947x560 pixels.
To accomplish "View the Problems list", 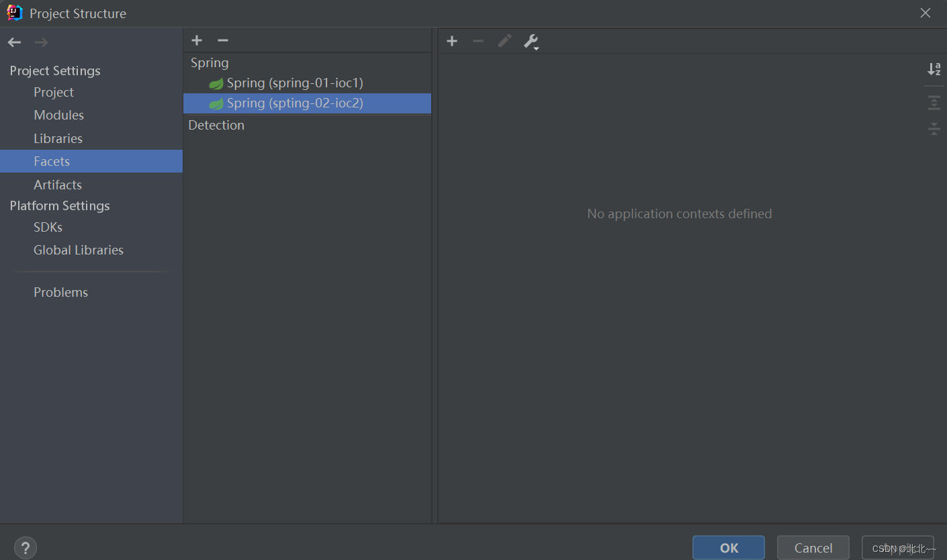I will coord(61,292).
